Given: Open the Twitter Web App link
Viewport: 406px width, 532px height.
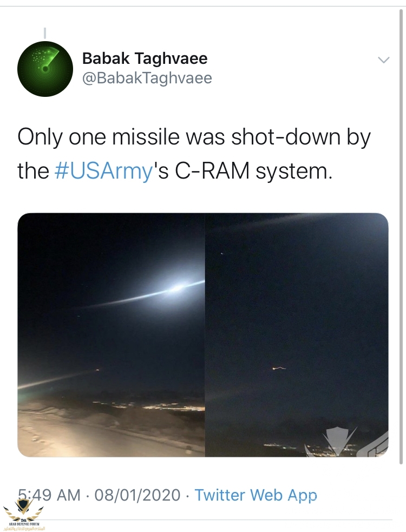Looking at the screenshot, I should coord(256,495).
